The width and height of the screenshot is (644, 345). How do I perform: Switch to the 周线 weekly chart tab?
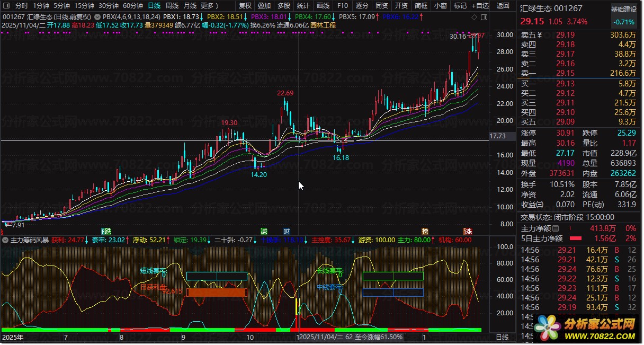(172, 6)
